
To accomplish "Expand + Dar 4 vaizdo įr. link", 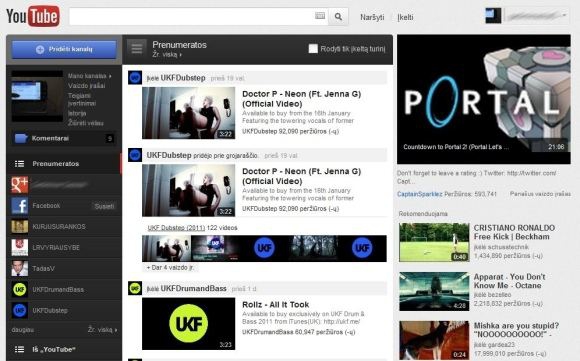I will [x=170, y=267].
